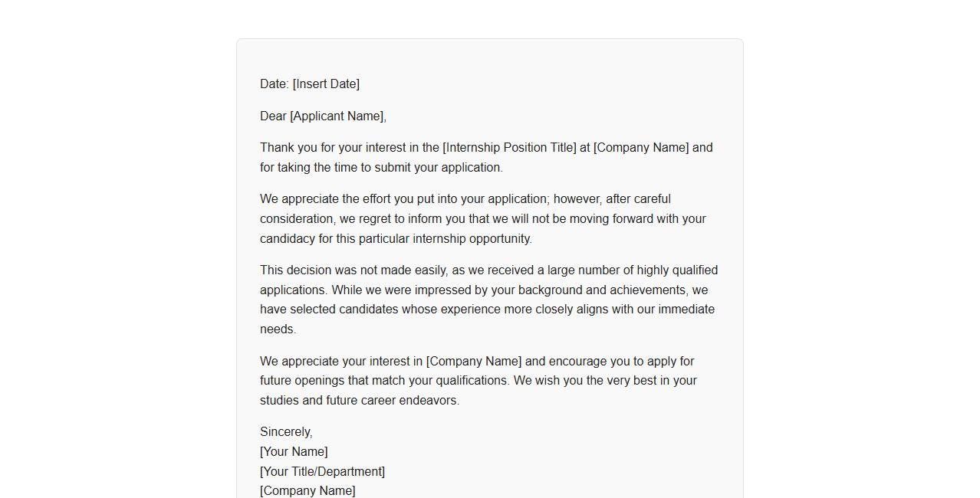Click the word 'needs.' ending third paragraph
Screen dimensions: 980x498
click(x=278, y=329)
